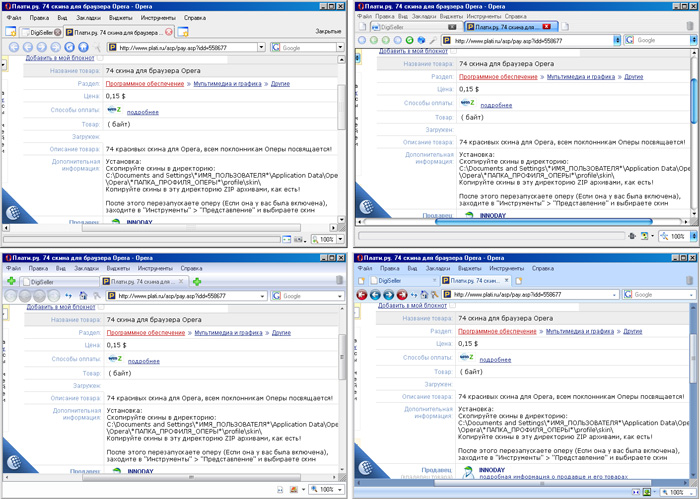Open the 100% zoom dropdown in the bottom-left window

341,490
